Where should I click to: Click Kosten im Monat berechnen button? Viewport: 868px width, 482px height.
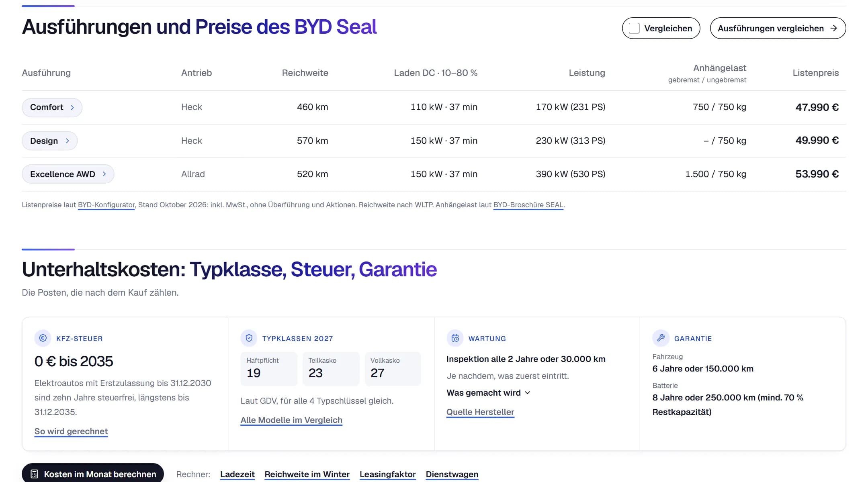[x=93, y=474]
